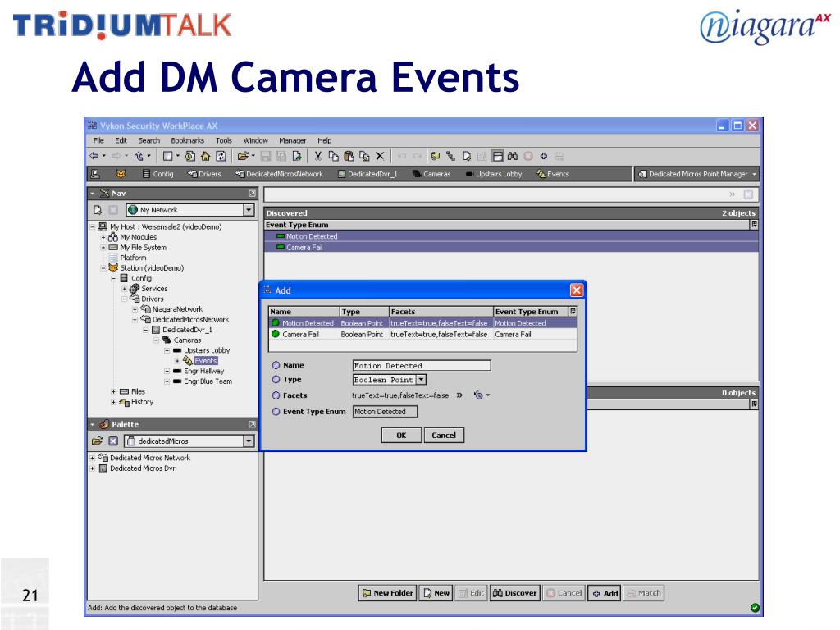Open the dedicatedMicros palette dropdown
The width and height of the screenshot is (840, 630).
pyautogui.click(x=249, y=441)
